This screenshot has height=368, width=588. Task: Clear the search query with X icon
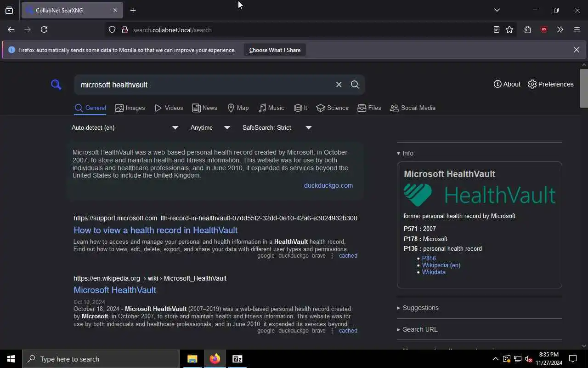pyautogui.click(x=339, y=85)
